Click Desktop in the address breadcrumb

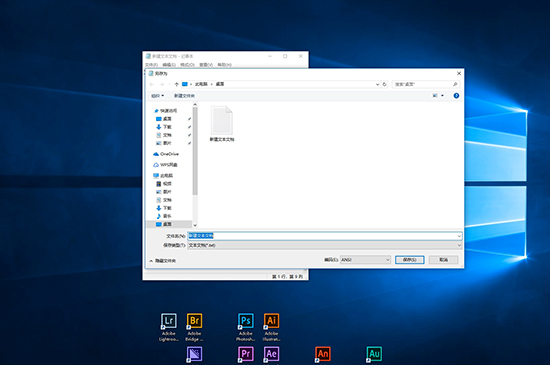click(x=220, y=84)
